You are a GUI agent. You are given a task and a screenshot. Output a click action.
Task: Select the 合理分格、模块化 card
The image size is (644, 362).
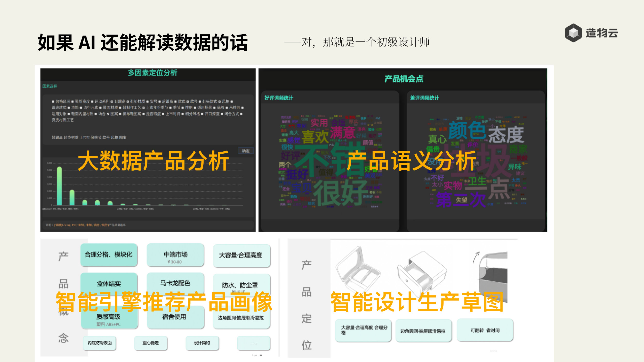coord(109,255)
